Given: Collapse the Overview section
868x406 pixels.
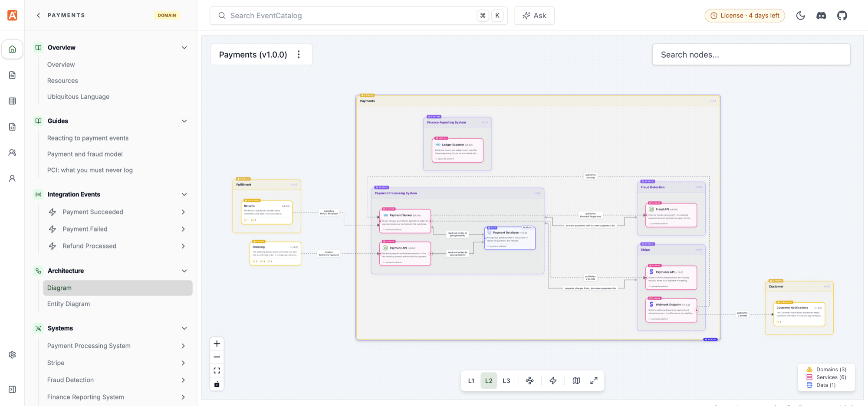Looking at the screenshot, I should pos(184,48).
